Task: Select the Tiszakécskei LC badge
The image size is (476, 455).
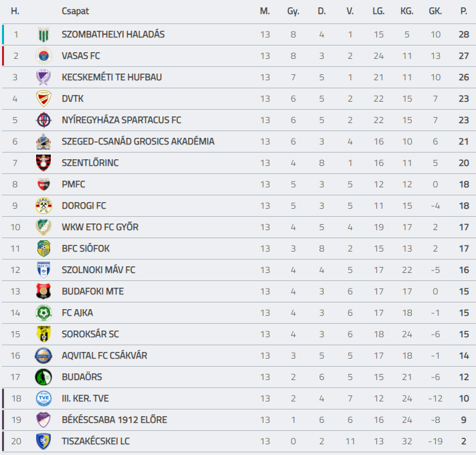Action: click(x=43, y=441)
